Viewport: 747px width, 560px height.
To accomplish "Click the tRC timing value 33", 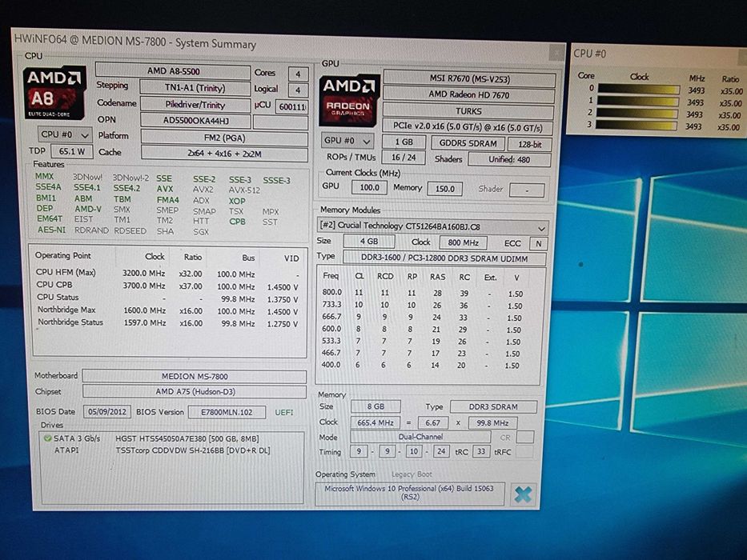I will [481, 451].
